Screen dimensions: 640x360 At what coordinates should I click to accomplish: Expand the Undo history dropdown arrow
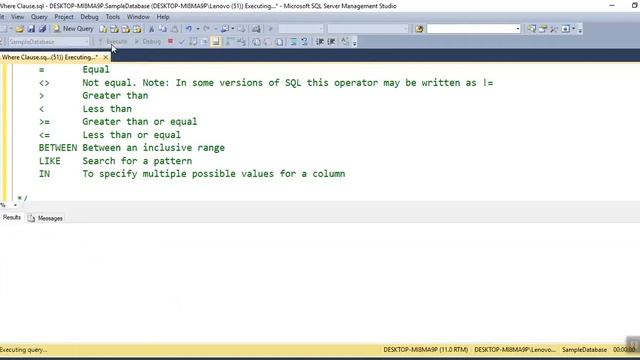tap(198, 29)
